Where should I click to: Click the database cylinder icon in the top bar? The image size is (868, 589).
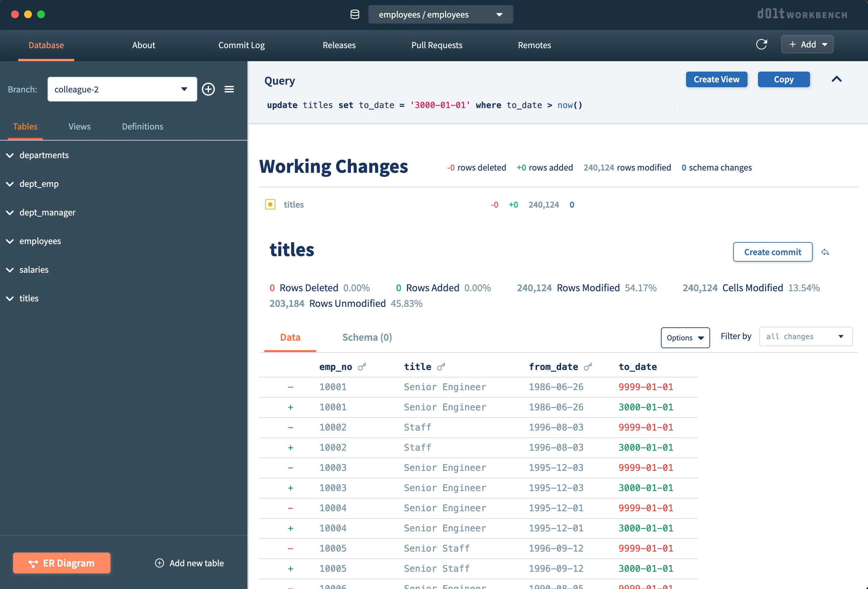(x=355, y=15)
